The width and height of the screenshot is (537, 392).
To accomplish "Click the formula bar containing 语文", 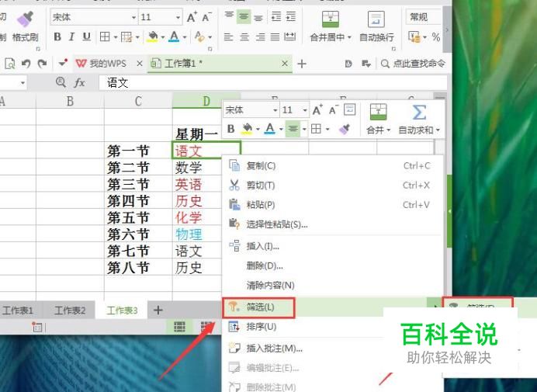I will tap(273, 82).
